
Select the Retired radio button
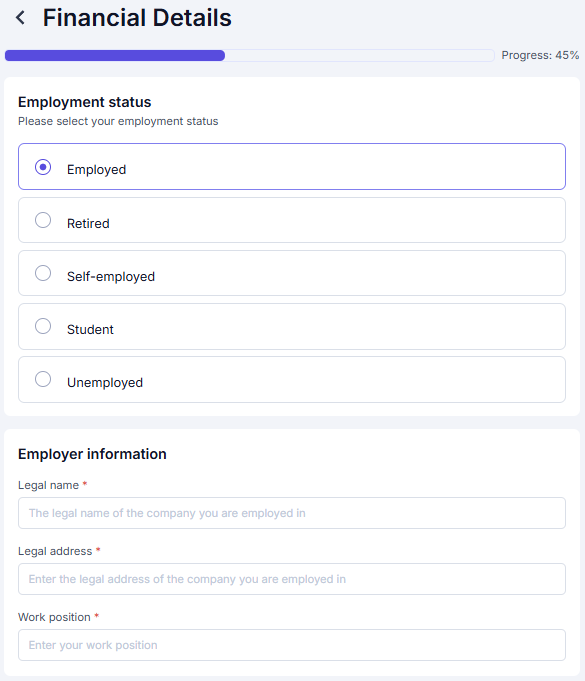point(43,220)
